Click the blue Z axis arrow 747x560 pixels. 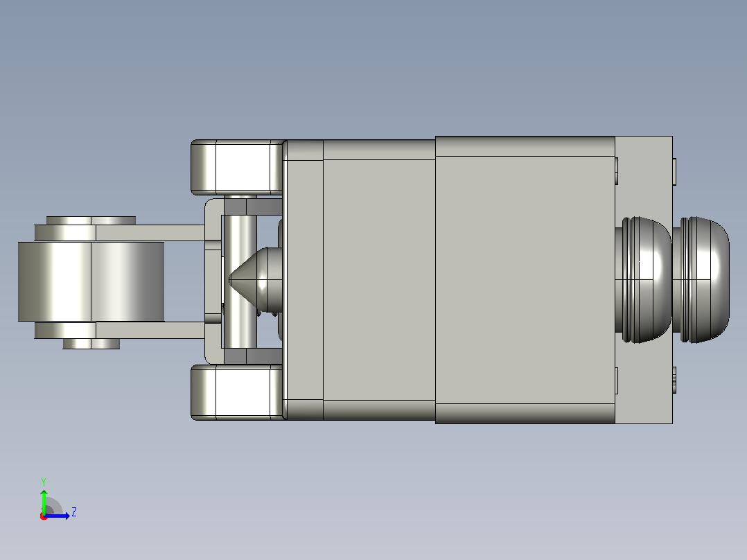(58, 516)
